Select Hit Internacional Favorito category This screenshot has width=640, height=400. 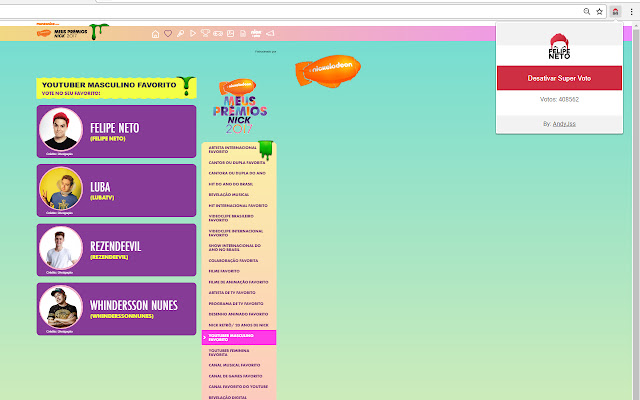(x=238, y=205)
